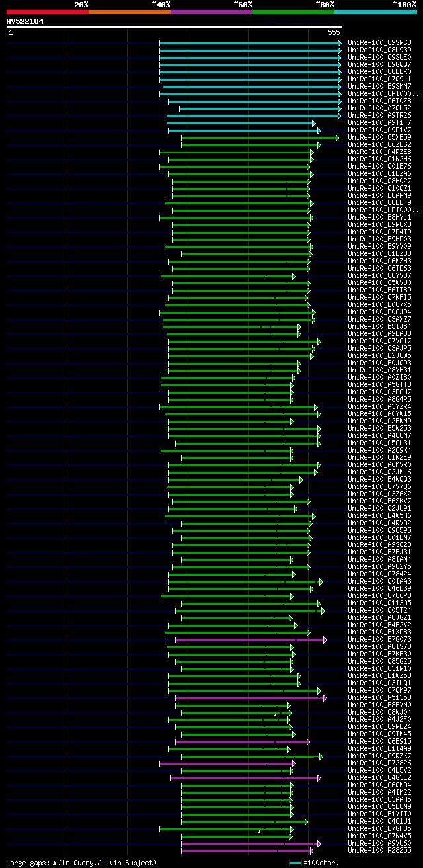Select label UniRef100_B4WQQ3
The width and height of the screenshot is (423, 868).
click(379, 480)
